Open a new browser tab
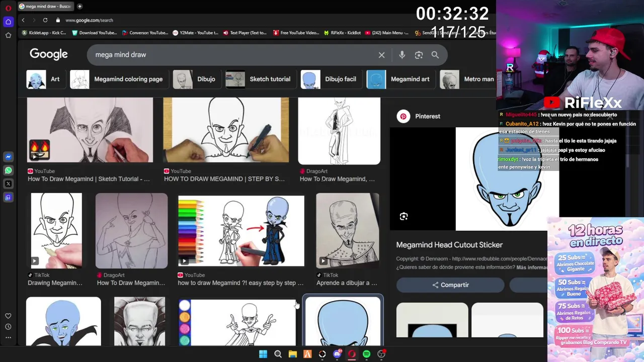 pos(79,7)
